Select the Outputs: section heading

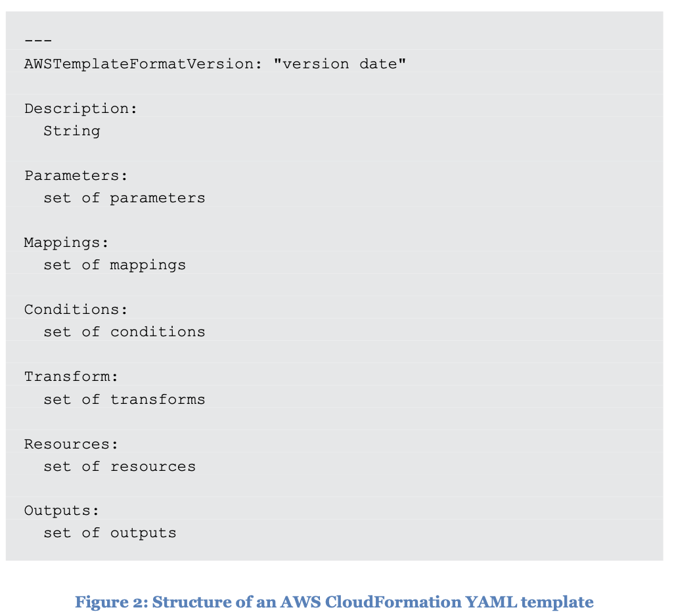coord(62,510)
